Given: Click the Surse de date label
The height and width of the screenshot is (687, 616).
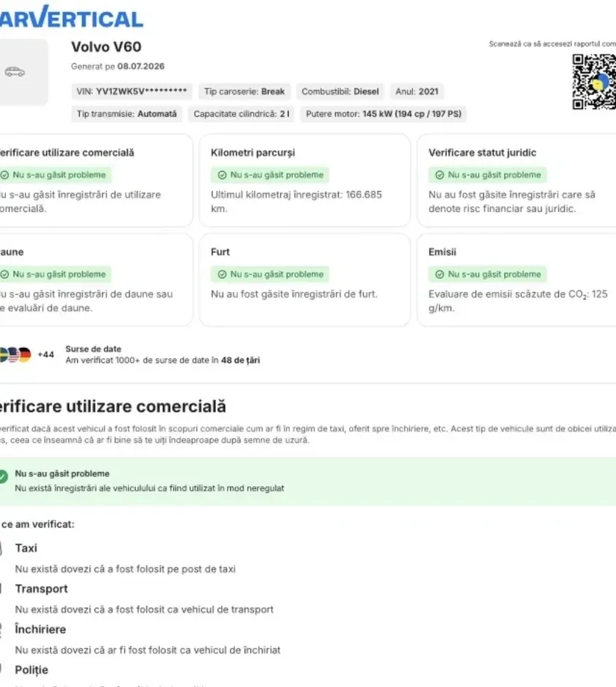Looking at the screenshot, I should (93, 349).
